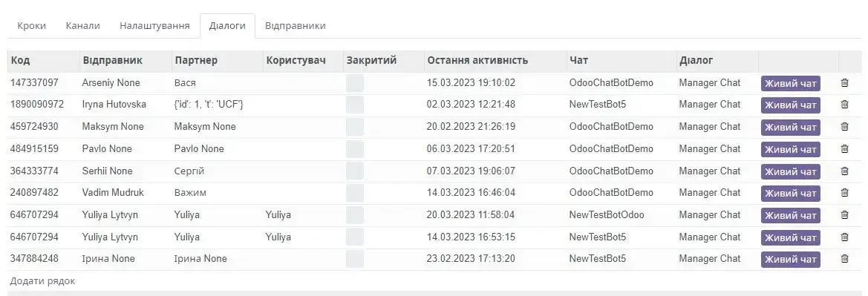
Task: Click code cell 147337097
Action: [34, 83]
